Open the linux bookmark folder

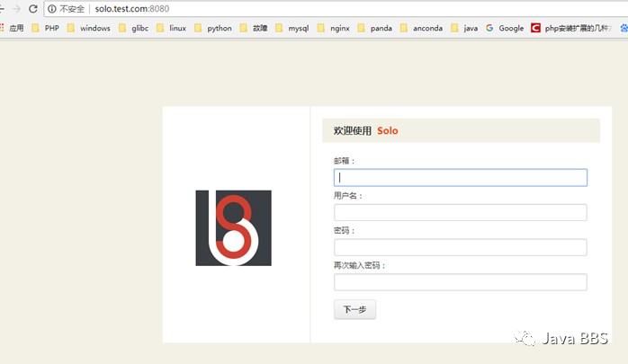click(172, 28)
